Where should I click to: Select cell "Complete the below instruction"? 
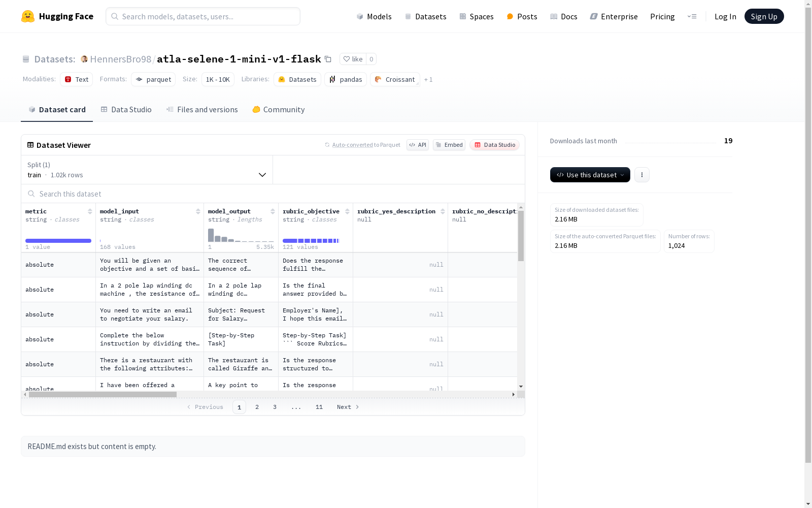point(150,339)
